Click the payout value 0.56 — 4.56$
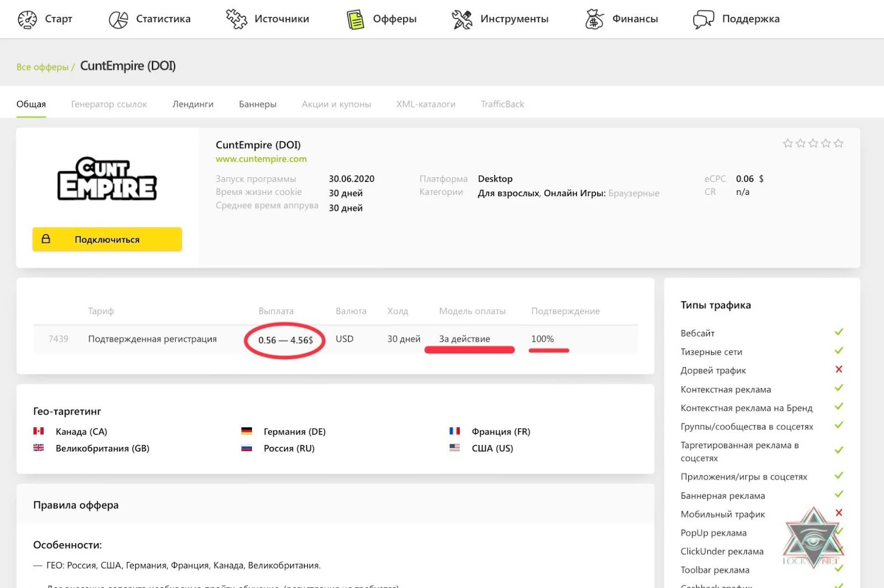The image size is (884, 588). point(286,340)
